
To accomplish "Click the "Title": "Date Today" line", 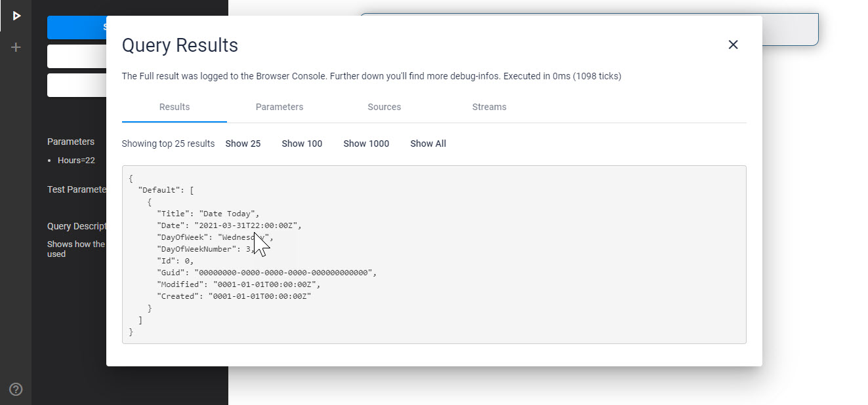I will (208, 214).
